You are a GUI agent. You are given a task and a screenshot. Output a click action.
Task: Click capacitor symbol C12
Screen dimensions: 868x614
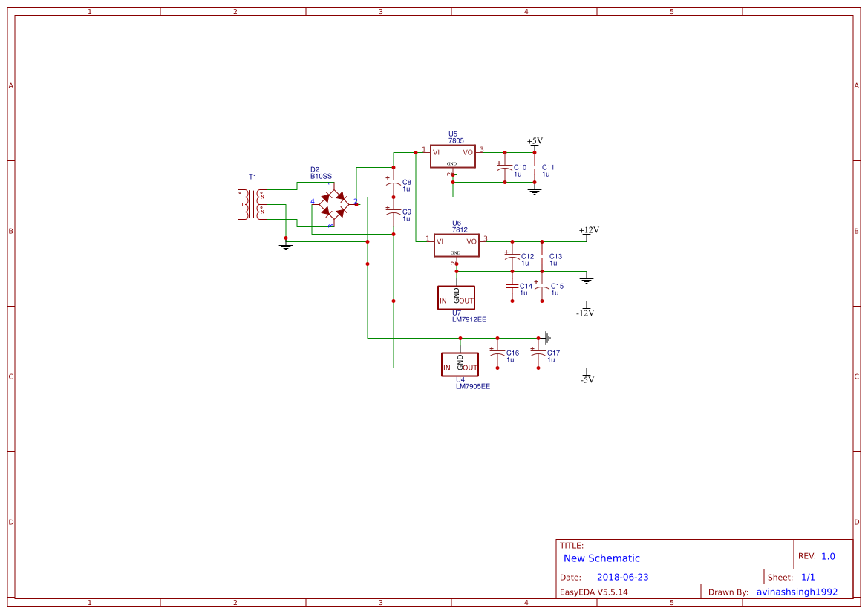pos(512,256)
